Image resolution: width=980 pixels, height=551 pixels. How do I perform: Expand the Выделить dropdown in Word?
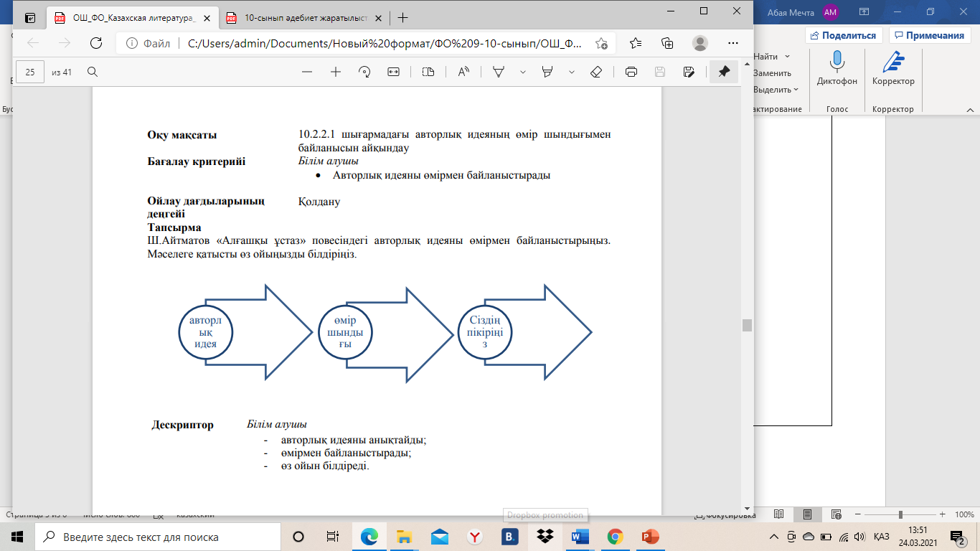796,90
